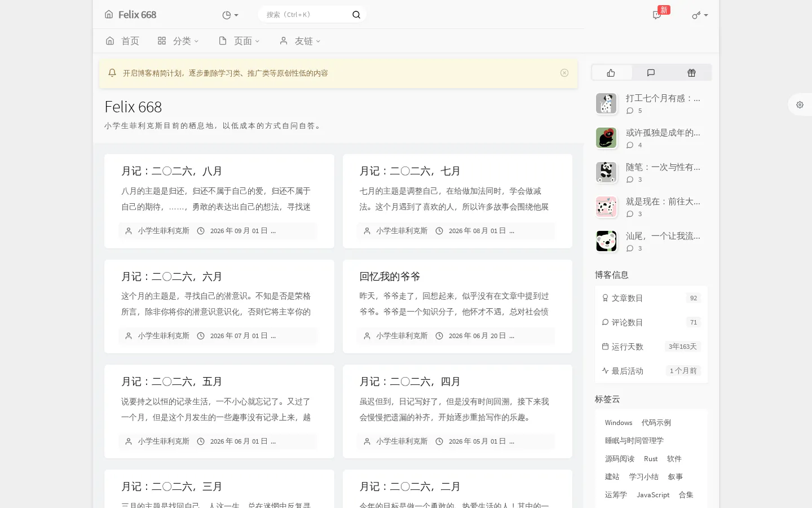This screenshot has height=508, width=812.
Task: Open the theme mode dropdown in the header
Action: click(x=230, y=15)
